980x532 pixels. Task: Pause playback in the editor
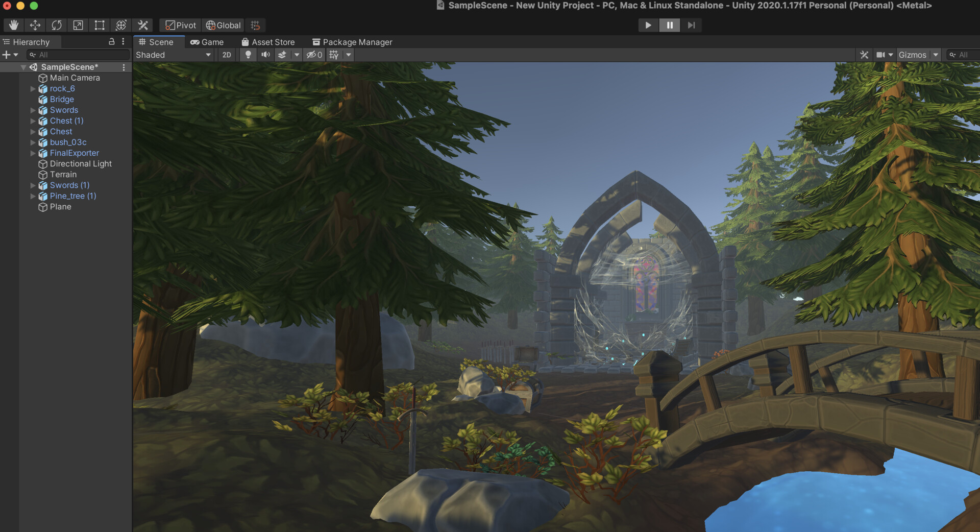670,25
